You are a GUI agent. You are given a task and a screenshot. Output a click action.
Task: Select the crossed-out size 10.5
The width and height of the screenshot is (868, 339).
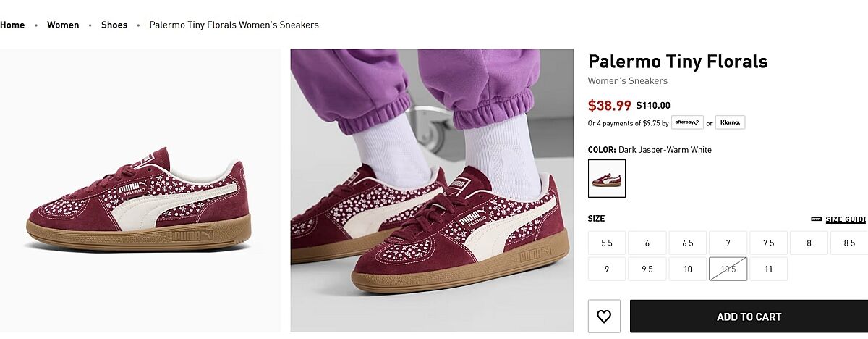click(728, 269)
